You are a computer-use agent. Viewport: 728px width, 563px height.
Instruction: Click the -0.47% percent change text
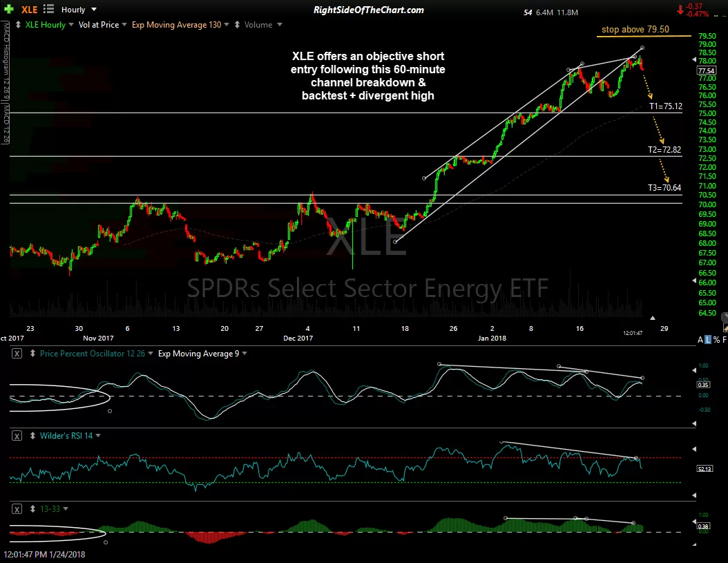tap(698, 15)
